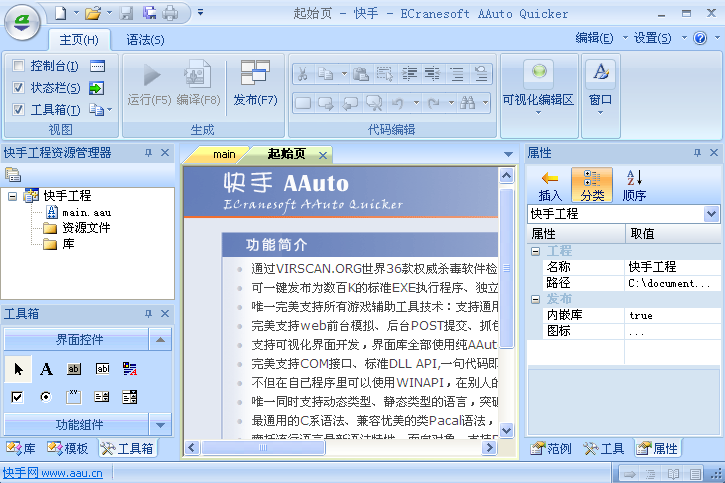
Task: Switch to the main document tab
Action: click(x=223, y=154)
